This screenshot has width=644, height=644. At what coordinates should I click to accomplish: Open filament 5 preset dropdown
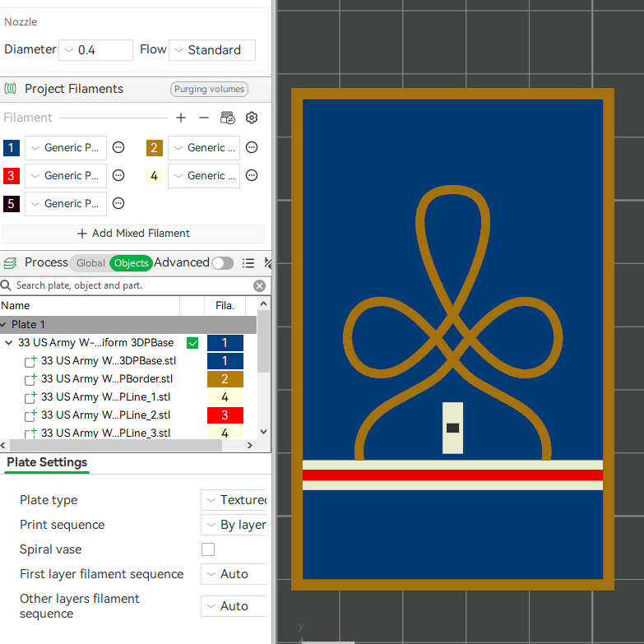click(x=66, y=204)
